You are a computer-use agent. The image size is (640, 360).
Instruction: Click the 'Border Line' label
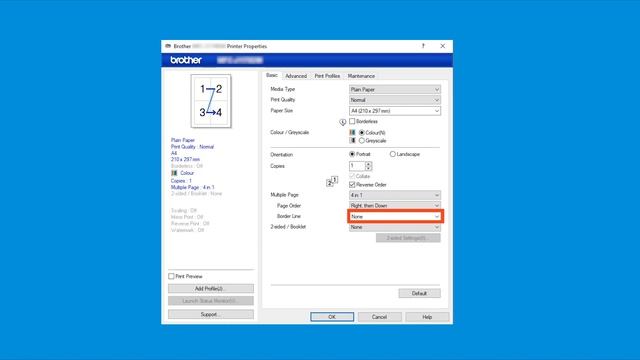pos(289,216)
